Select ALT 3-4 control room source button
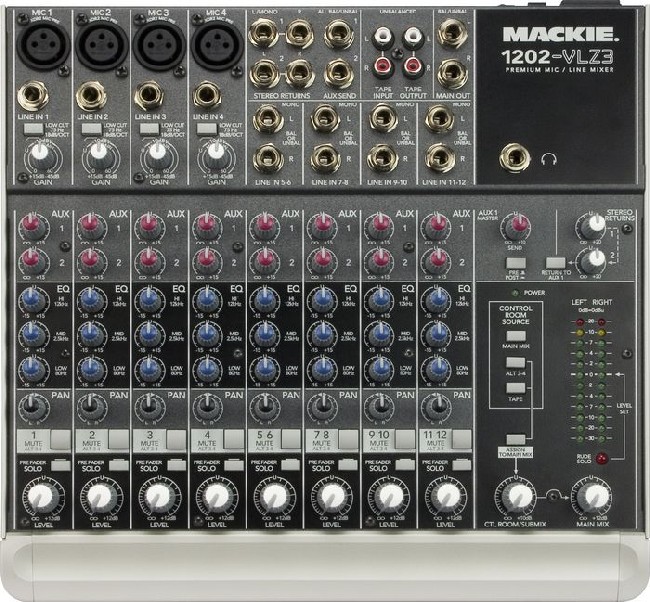The height and width of the screenshot is (602, 650). tap(516, 363)
